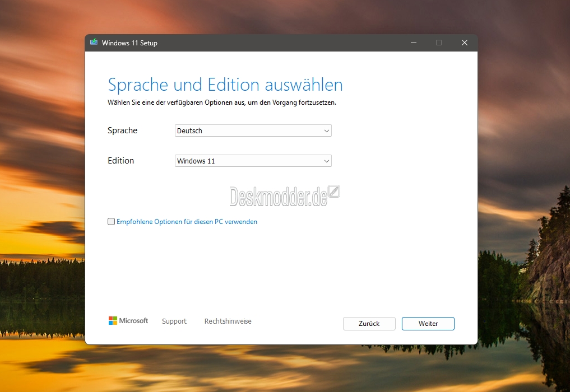Click 'Empfohlene Optionen für diesen PC verwenden' label

click(x=187, y=222)
